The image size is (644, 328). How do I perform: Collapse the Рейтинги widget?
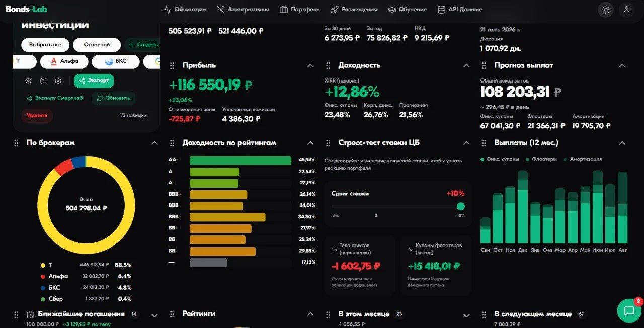[x=310, y=314]
